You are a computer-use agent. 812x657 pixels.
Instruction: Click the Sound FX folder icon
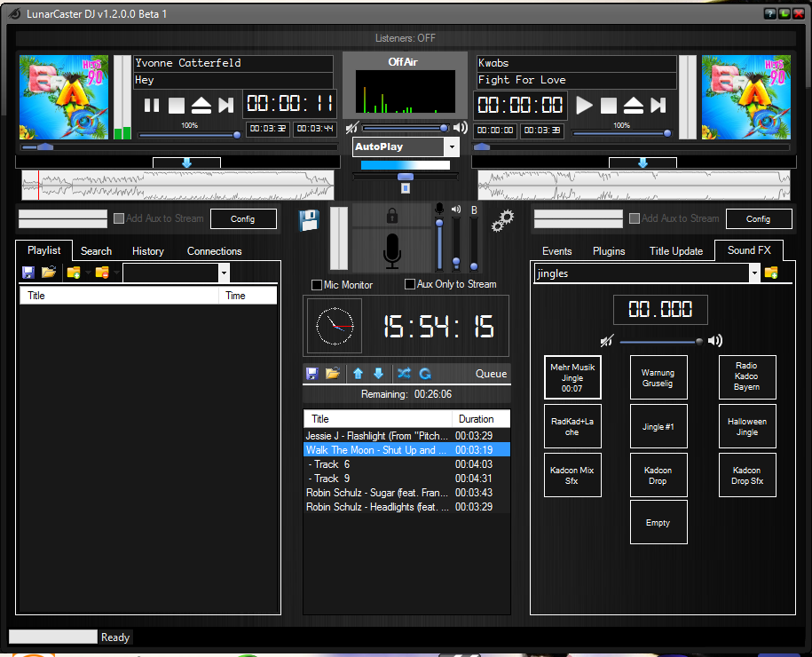point(771,273)
